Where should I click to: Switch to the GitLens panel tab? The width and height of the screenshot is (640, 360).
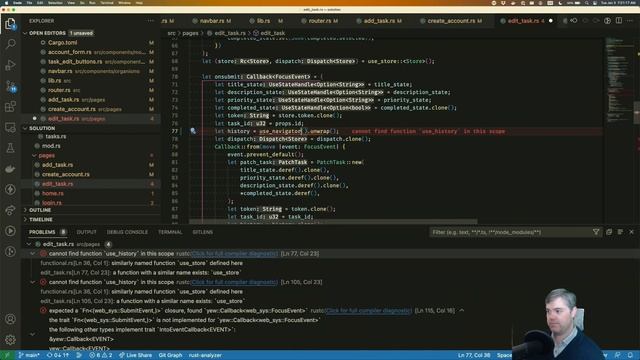tap(202, 232)
